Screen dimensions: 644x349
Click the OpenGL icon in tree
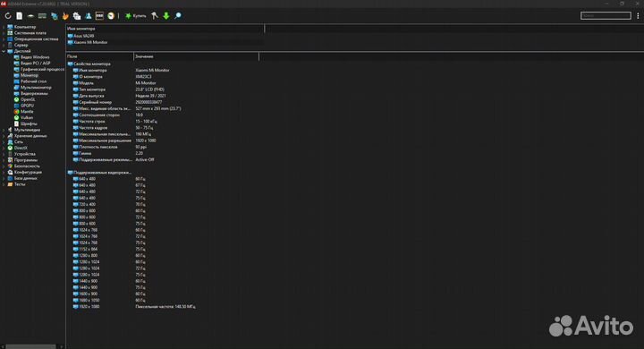(x=16, y=99)
